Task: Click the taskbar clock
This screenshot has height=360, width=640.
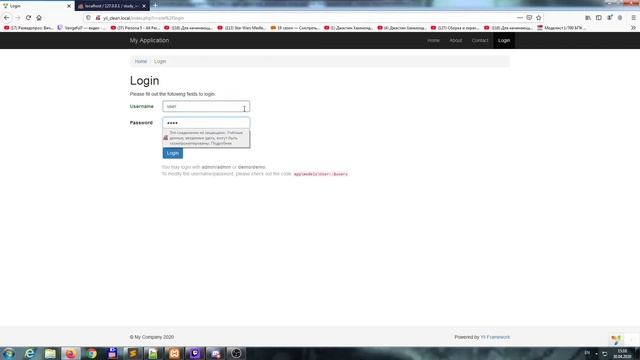Action: (x=622, y=353)
